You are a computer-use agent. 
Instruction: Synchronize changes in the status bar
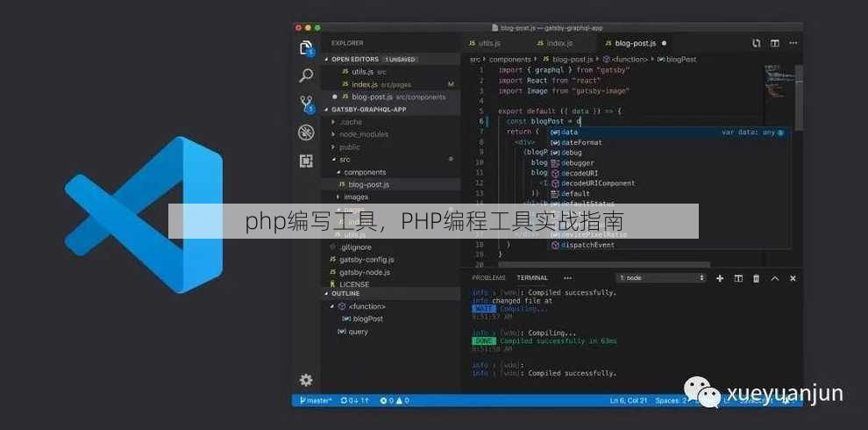(x=354, y=400)
